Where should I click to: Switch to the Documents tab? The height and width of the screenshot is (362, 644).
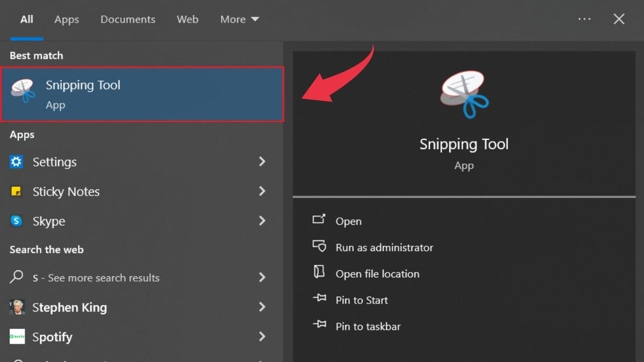click(128, 19)
